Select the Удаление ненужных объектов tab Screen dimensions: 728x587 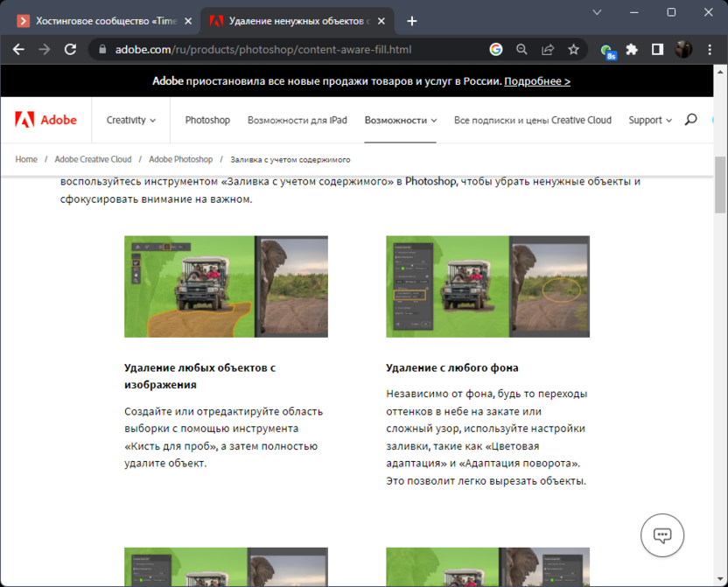pyautogui.click(x=297, y=21)
